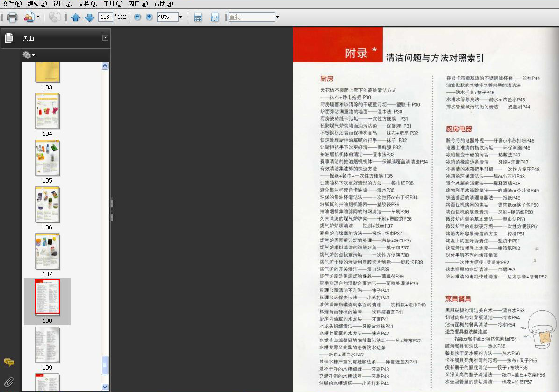Open the pages panel gear options menu

pyautogui.click(x=29, y=55)
